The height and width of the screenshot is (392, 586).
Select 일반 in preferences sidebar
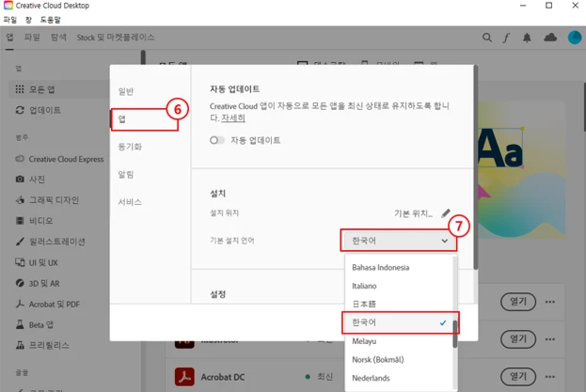pyautogui.click(x=126, y=91)
